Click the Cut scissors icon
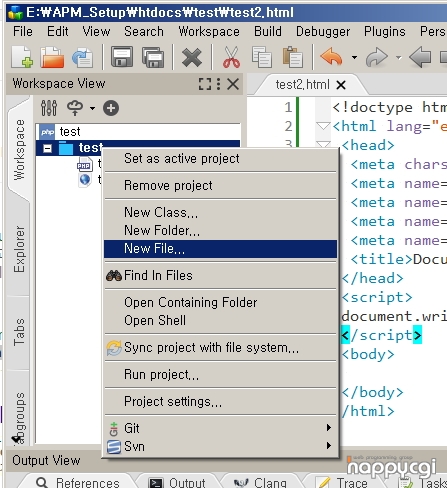 pyautogui.click(x=231, y=57)
